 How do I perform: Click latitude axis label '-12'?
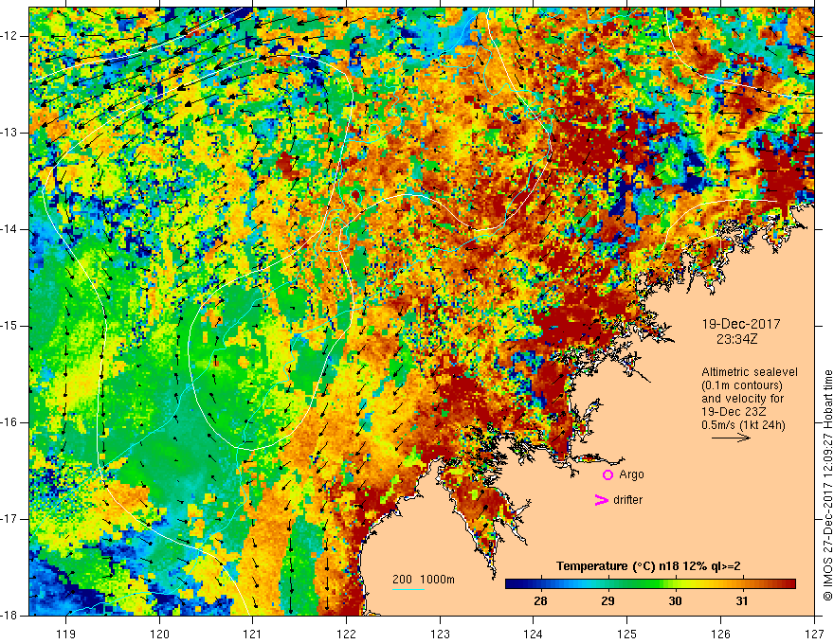point(10,36)
